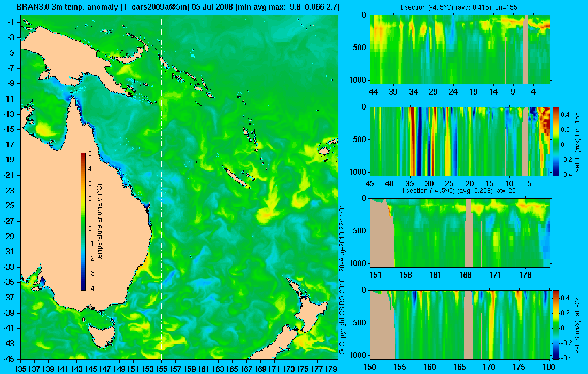This screenshot has height=374, width=588.
Task: Click the vel. E (m/s) velocity colorbar
Action: 555,141
